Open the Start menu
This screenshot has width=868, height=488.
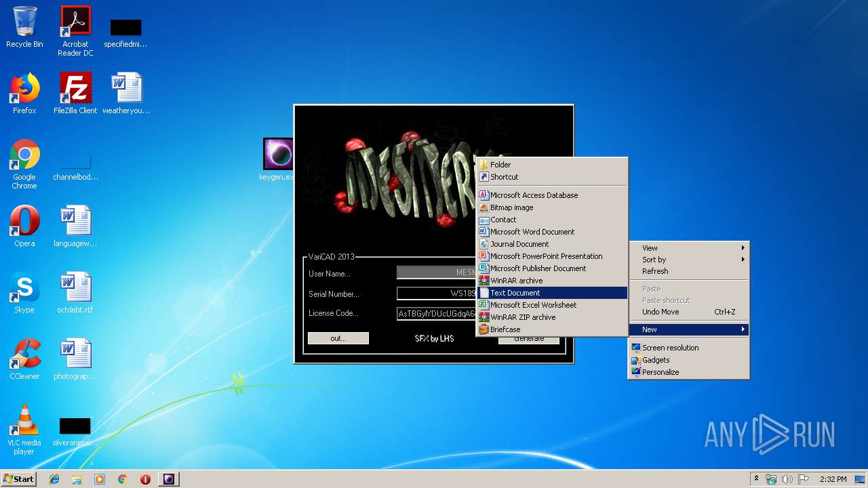18,479
